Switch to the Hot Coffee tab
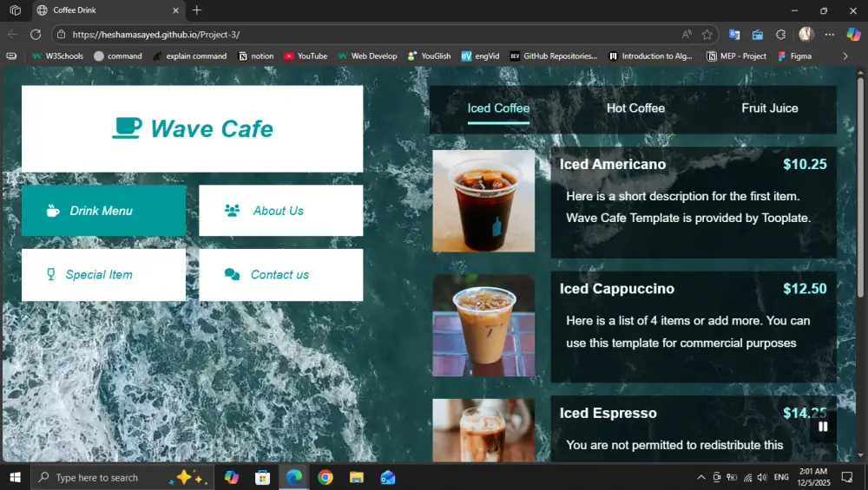The image size is (868, 490). click(x=635, y=108)
